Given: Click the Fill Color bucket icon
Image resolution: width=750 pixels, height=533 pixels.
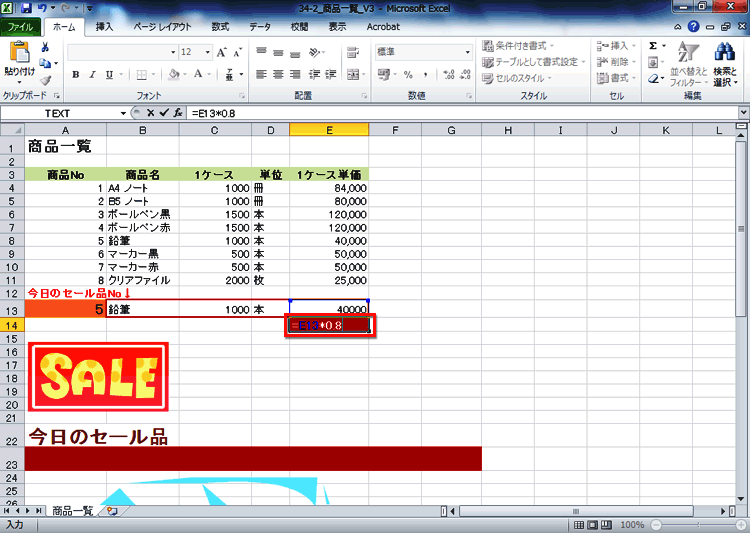Looking at the screenshot, I should [x=174, y=75].
